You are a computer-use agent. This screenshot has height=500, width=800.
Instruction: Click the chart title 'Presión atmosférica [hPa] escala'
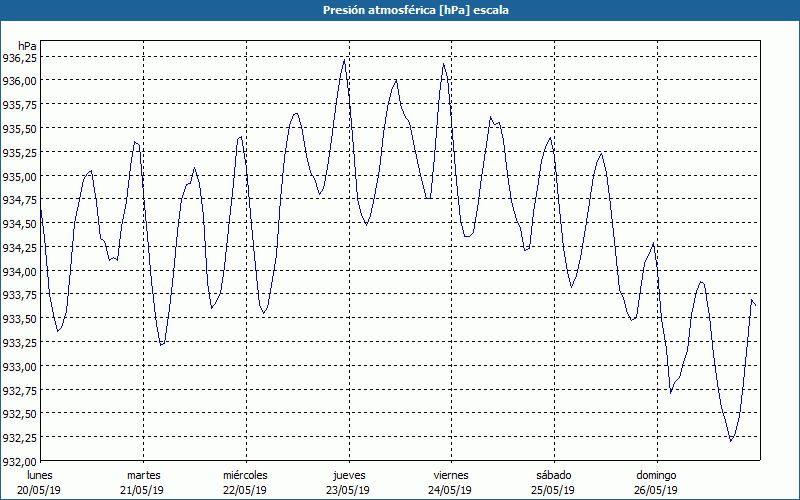point(416,10)
